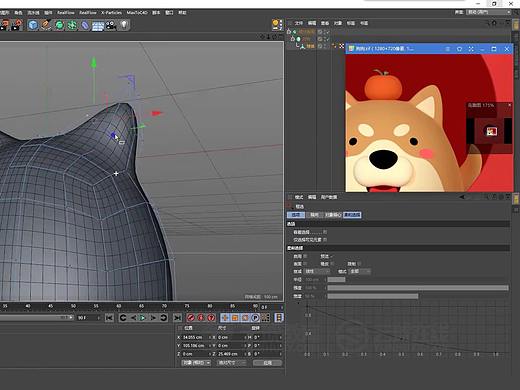
Task: Open the soft selection falloff dropdown
Action: point(318,271)
